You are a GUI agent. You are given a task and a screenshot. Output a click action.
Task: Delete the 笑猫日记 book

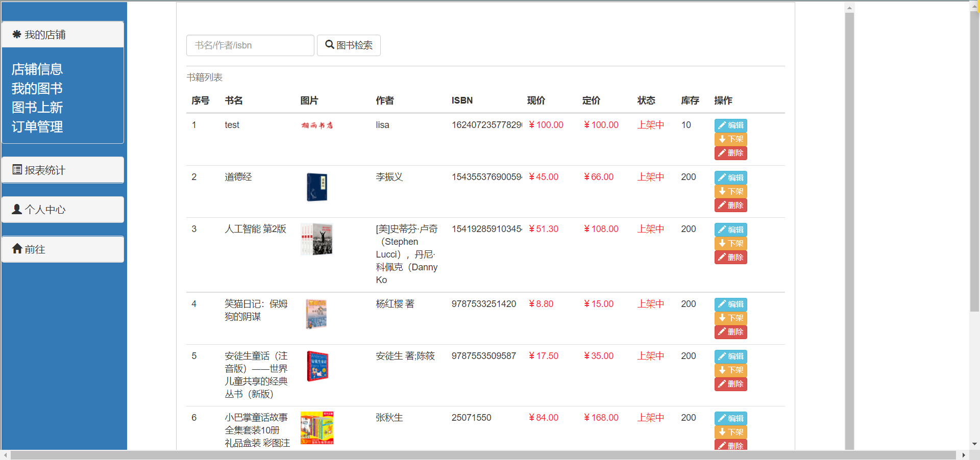(x=730, y=332)
